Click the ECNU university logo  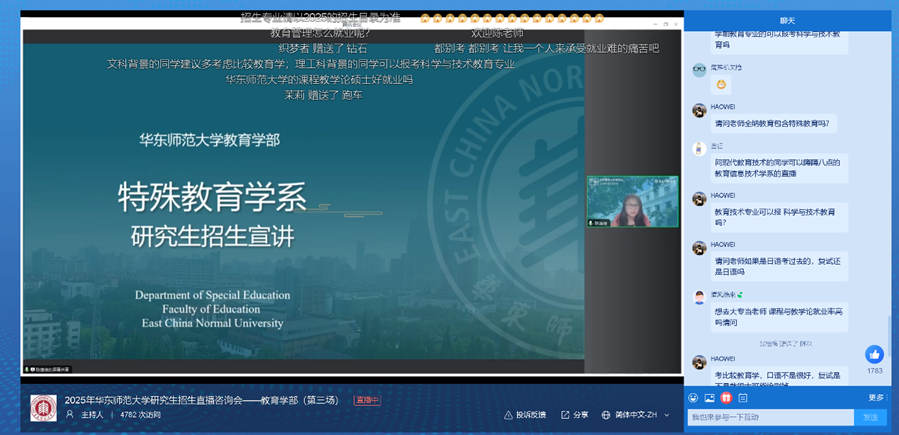(44, 407)
